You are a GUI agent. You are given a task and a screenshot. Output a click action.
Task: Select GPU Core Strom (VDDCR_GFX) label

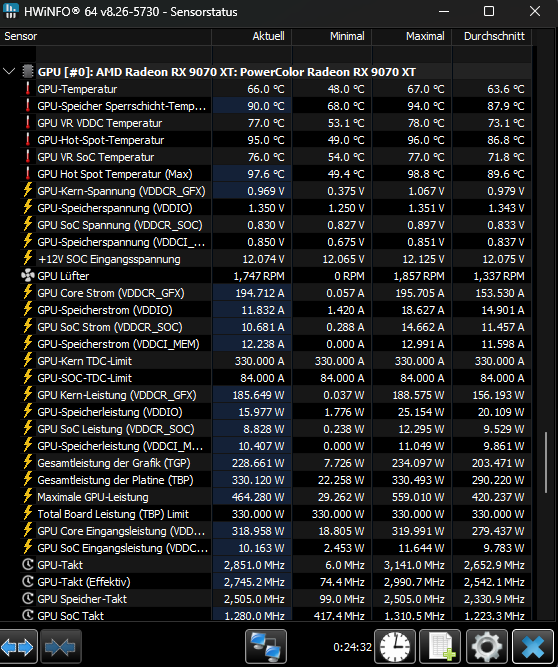point(111,293)
